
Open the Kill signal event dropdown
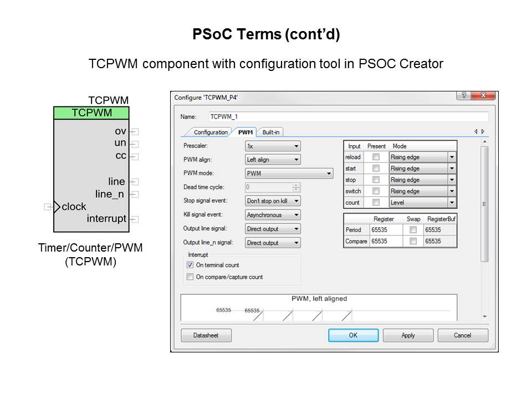pyautogui.click(x=273, y=215)
